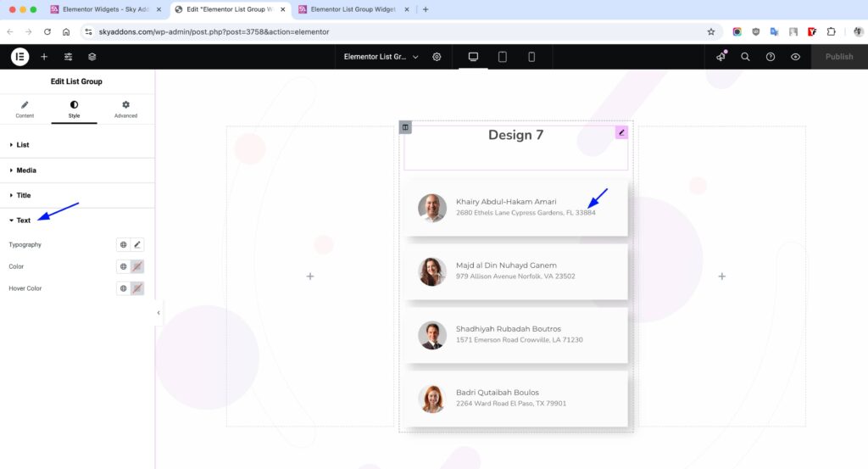Reload the page
The width and height of the screenshot is (868, 469).
pos(47,31)
